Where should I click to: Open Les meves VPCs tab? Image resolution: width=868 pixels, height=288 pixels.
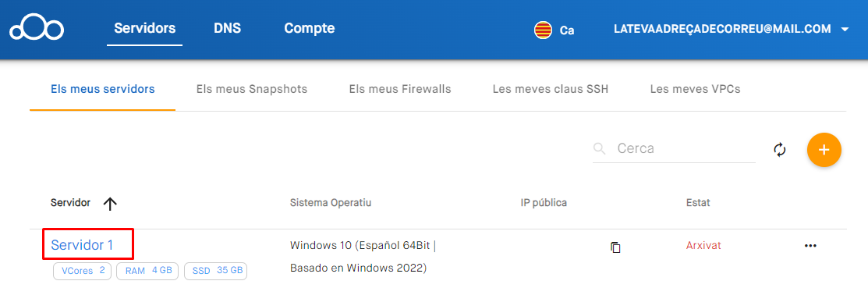(x=695, y=89)
